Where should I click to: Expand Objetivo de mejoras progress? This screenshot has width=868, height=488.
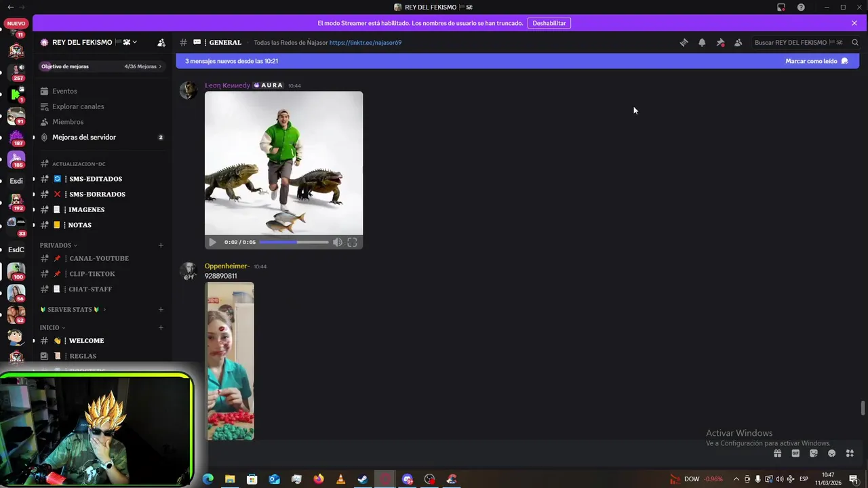click(102, 66)
